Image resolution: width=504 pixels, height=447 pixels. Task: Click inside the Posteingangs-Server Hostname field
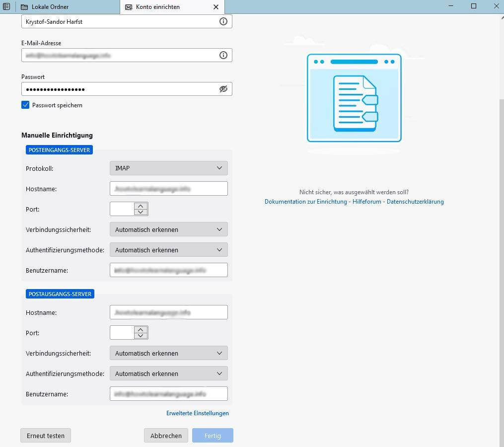pyautogui.click(x=168, y=188)
